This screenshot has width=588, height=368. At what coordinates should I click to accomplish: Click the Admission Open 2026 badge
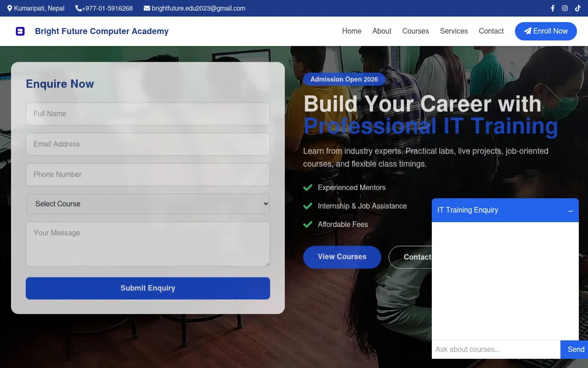click(x=344, y=79)
